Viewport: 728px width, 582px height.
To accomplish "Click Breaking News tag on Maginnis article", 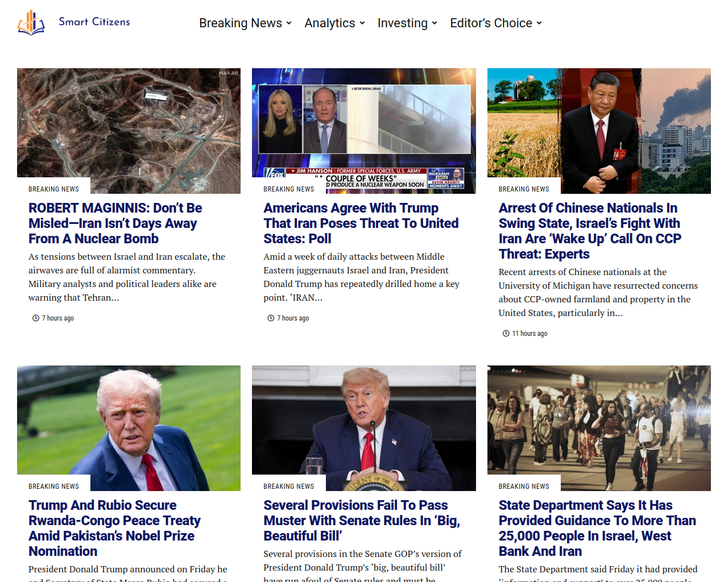I will [x=53, y=189].
